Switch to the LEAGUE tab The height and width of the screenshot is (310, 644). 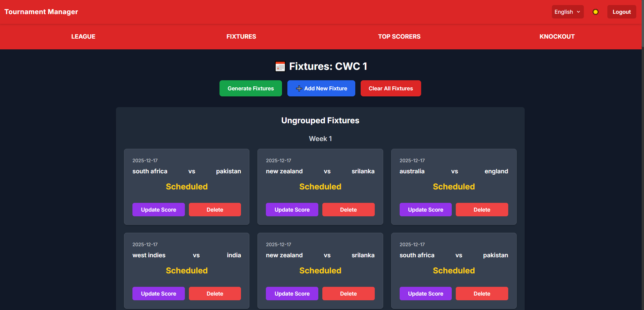click(83, 36)
